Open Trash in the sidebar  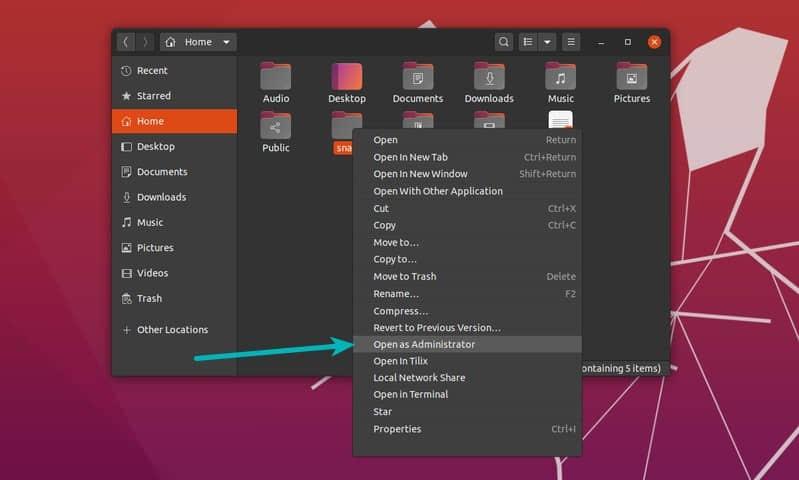(149, 298)
